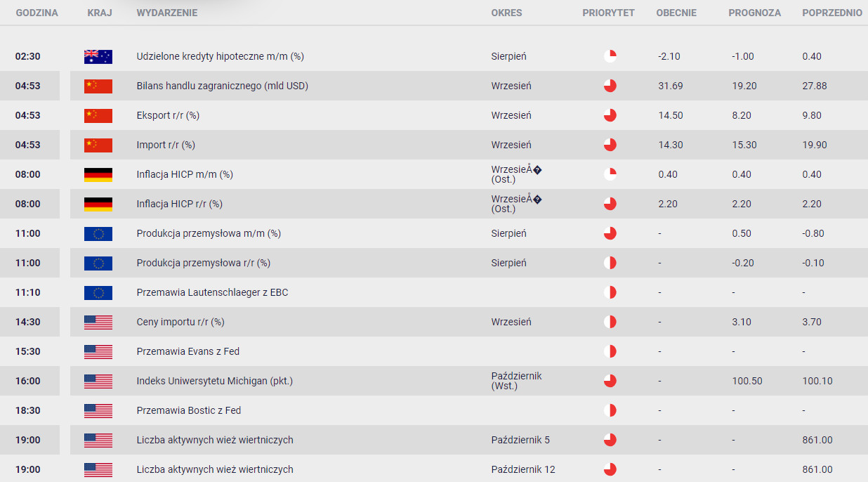
Task: Click the Australia flag icon
Action: (98, 57)
